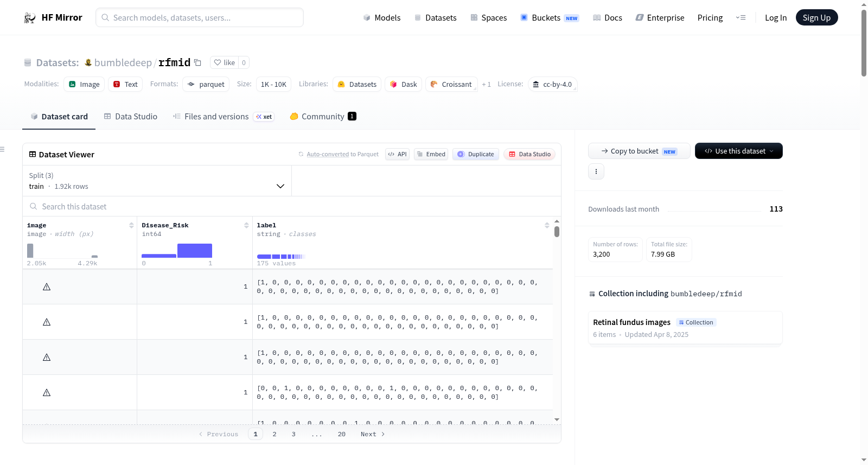Open Buckets in the top navigation
The height and width of the screenshot is (465, 868).
pyautogui.click(x=550, y=18)
